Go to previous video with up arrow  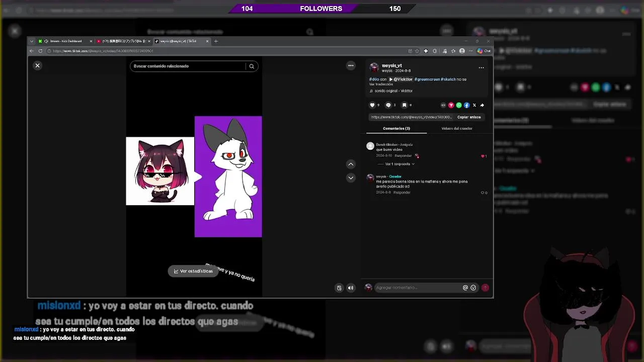pos(351,164)
